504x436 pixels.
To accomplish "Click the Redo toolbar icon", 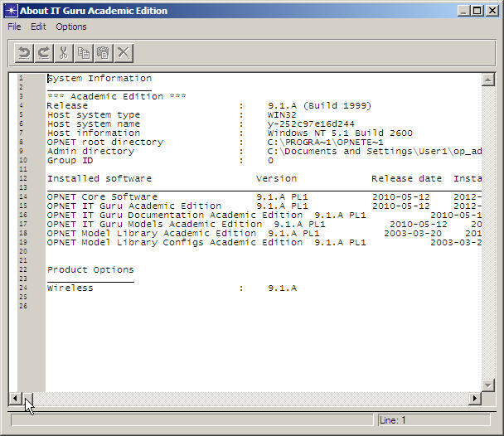I will coord(44,53).
